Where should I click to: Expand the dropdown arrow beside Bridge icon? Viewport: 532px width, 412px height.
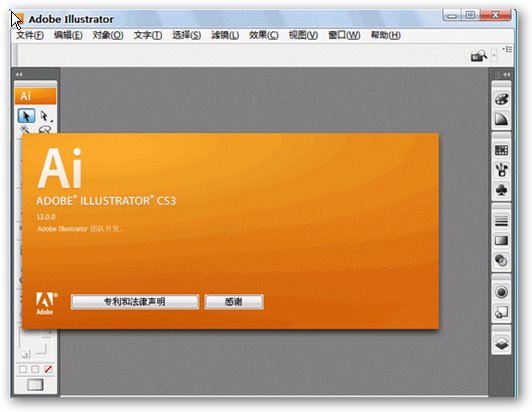[494, 56]
